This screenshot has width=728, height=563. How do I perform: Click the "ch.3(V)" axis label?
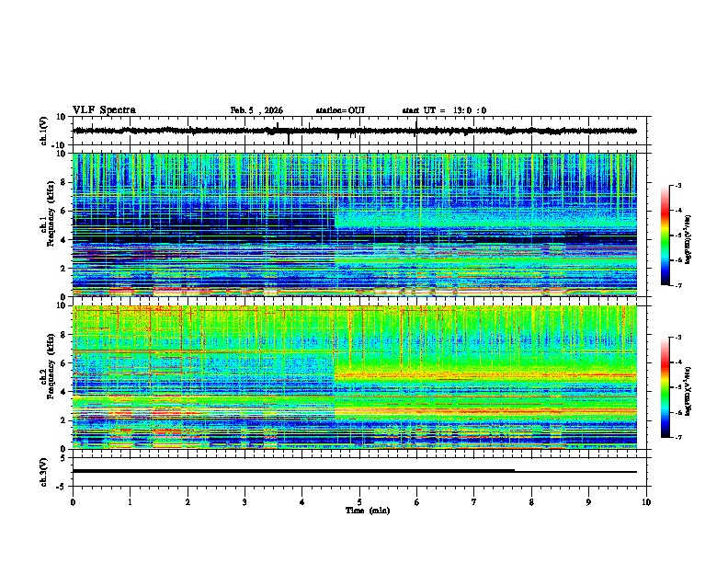coord(44,472)
